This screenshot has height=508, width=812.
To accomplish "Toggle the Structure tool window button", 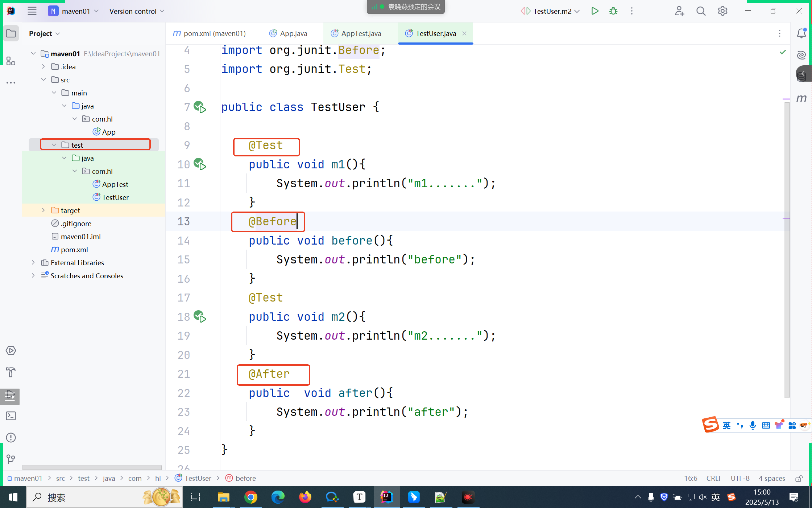I will click(11, 61).
